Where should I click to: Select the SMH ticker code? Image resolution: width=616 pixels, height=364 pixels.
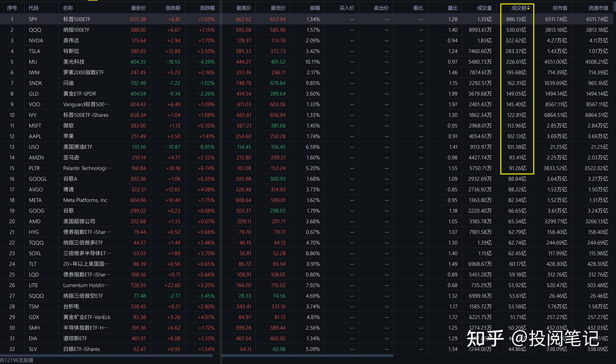34,328
